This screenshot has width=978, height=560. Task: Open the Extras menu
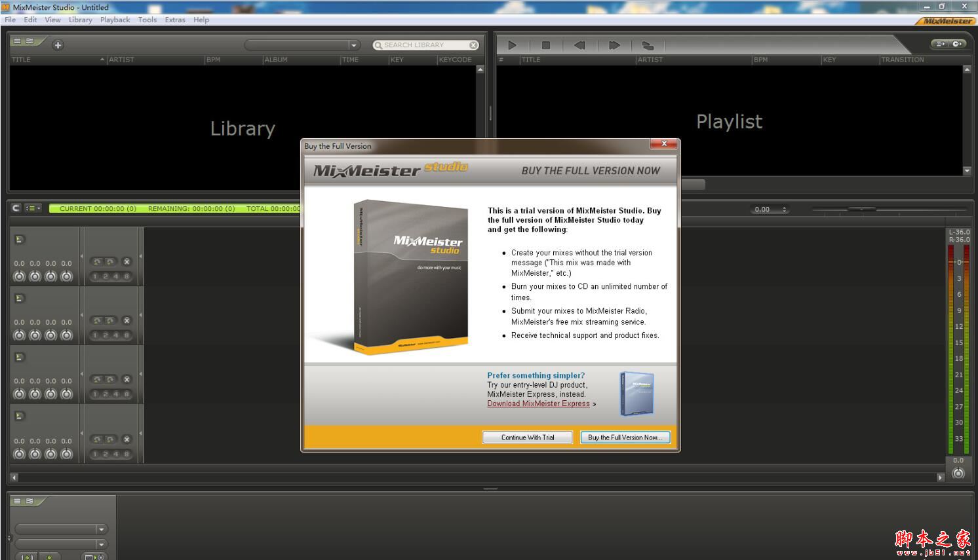(x=175, y=20)
